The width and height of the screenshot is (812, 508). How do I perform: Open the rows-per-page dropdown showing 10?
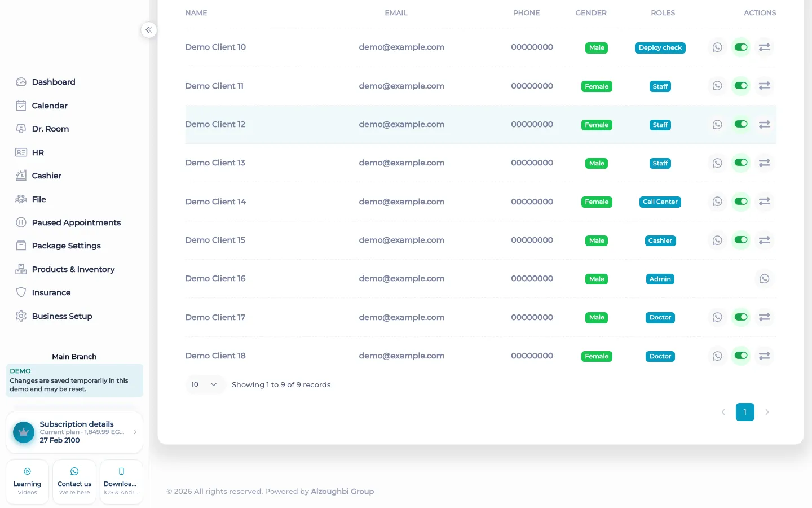(x=205, y=384)
